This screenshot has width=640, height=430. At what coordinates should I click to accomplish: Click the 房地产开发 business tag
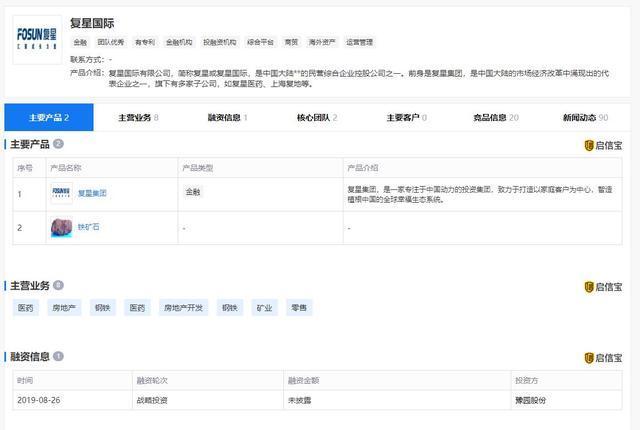pos(183,308)
